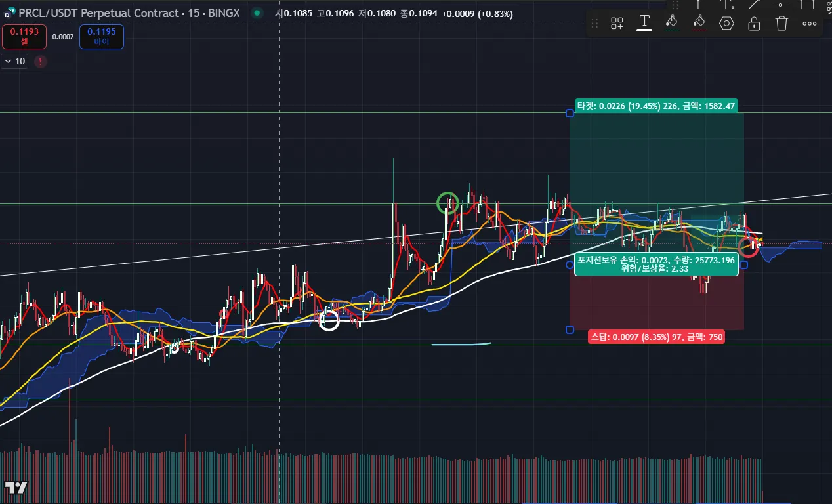Click the TradingView logo in the corner
Viewport: 832px width, 504px height.
(x=15, y=488)
